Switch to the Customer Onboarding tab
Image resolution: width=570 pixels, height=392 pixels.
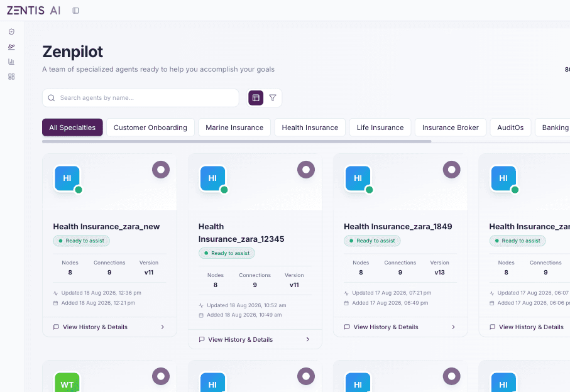(x=150, y=128)
